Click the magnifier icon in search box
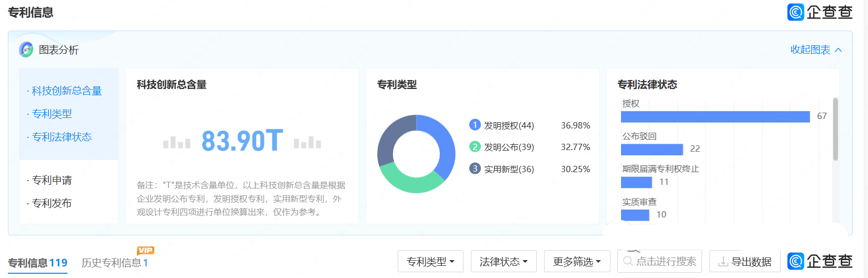This screenshot has height=278, width=868. click(x=628, y=261)
